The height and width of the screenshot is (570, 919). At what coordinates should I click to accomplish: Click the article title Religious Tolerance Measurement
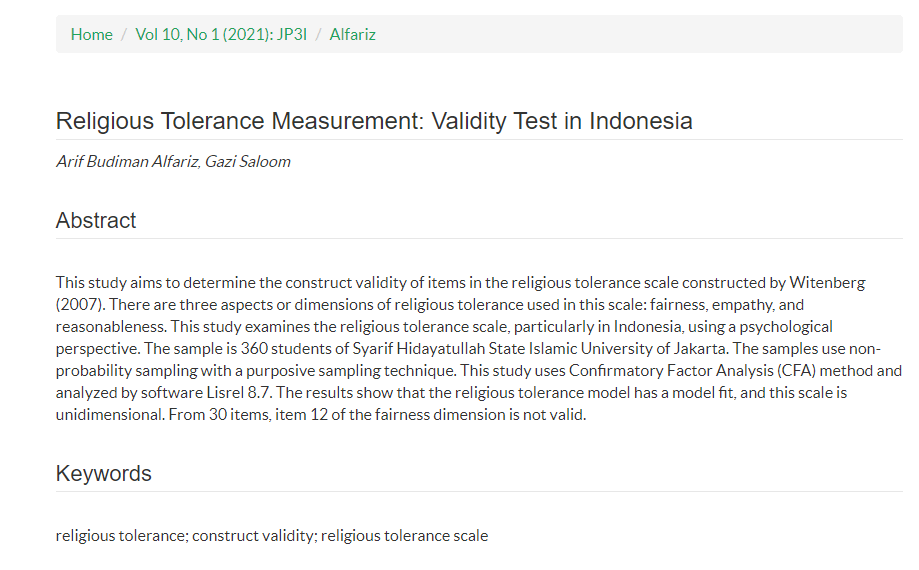pyautogui.click(x=373, y=122)
